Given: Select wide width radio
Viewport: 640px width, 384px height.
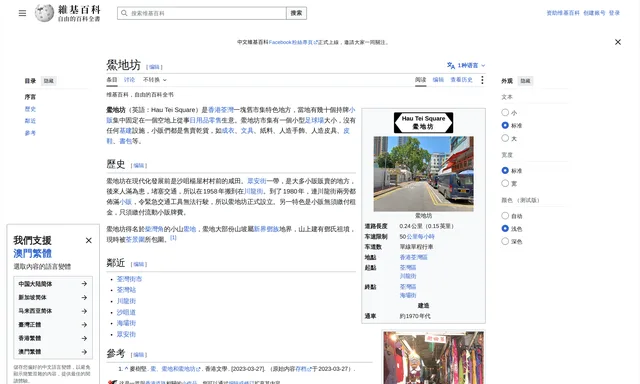Looking at the screenshot, I should [x=505, y=183].
